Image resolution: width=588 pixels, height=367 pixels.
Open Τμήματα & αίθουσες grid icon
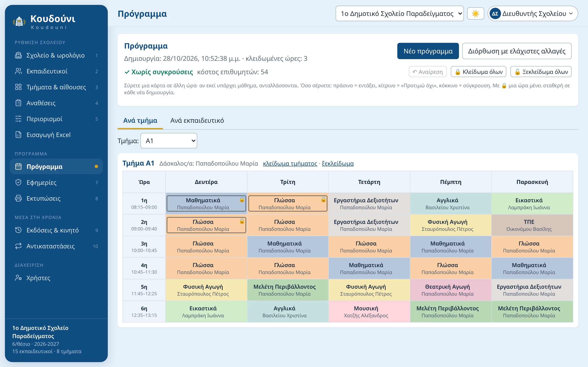(18, 87)
